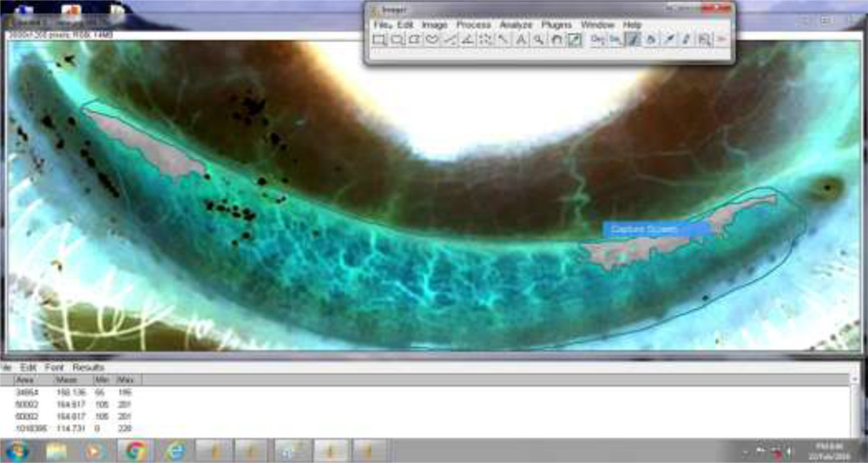Select the Hand scrolling tool

tap(556, 40)
